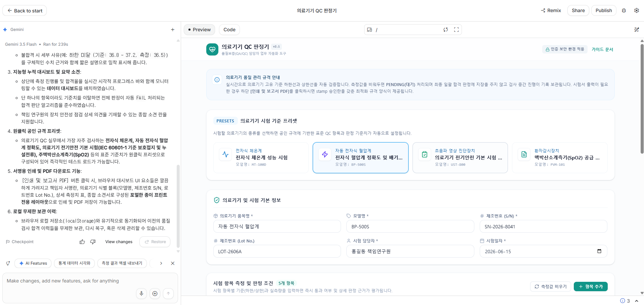This screenshot has height=305, width=644.
Task: Start voice input with microphone icon
Action: coord(141,294)
